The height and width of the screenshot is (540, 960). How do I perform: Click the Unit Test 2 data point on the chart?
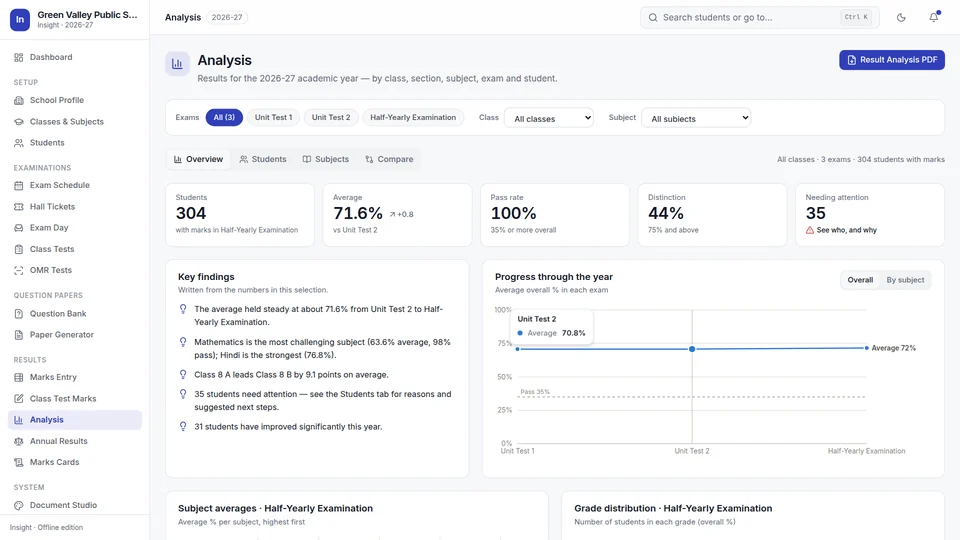692,349
